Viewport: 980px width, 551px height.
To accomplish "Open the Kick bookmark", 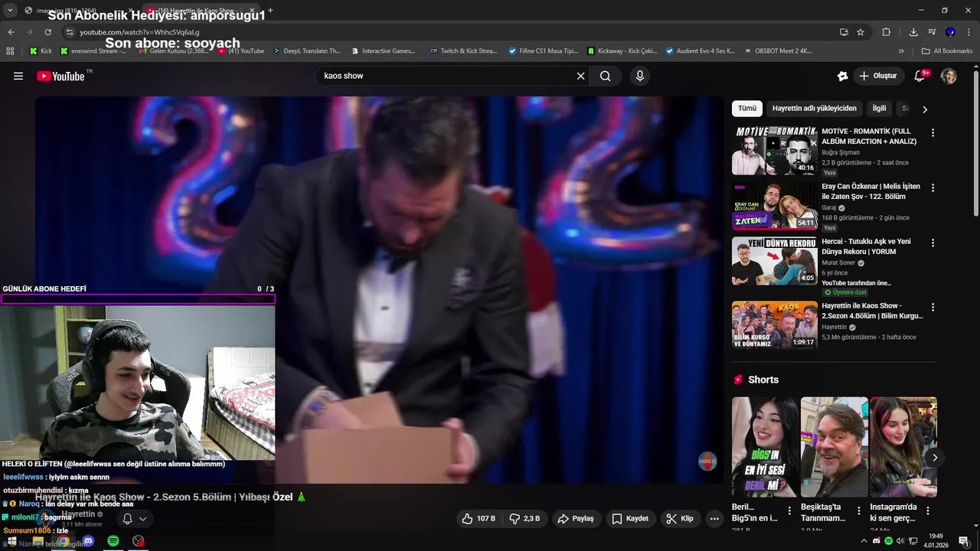I will tap(41, 51).
